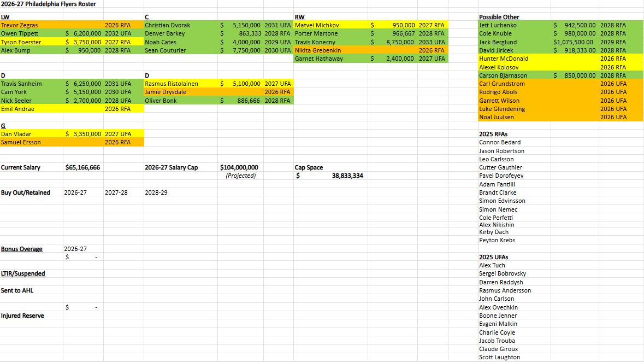Click the Scott Laughton cell
The height and width of the screenshot is (362, 644).
pos(515,358)
